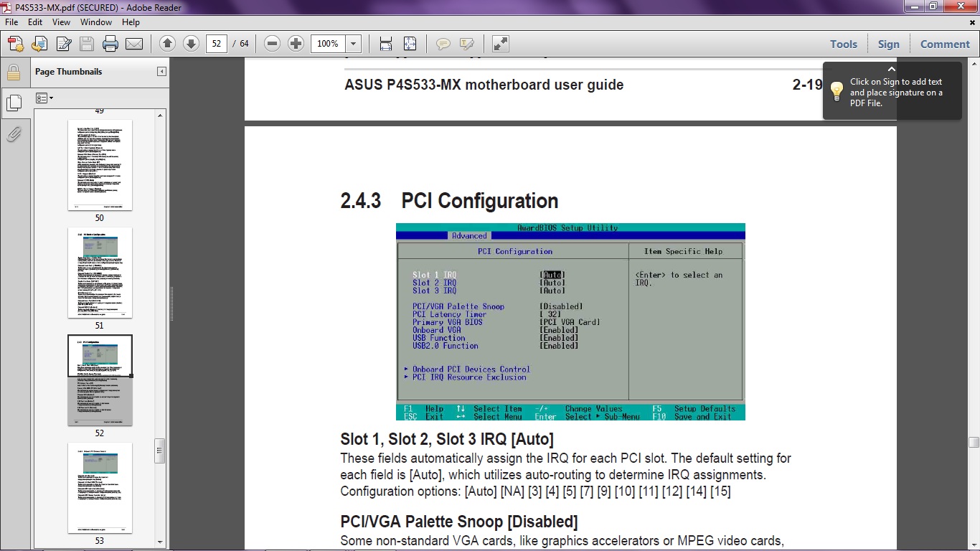Click 'PCI IRQ Resource Exclusion' in BIOS image
Screen dimensions: 980x551
pyautogui.click(x=469, y=377)
